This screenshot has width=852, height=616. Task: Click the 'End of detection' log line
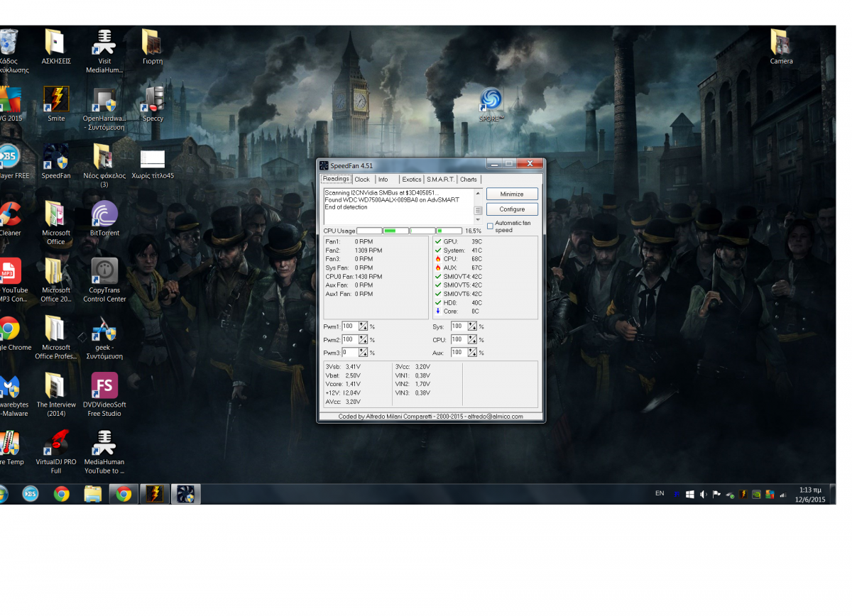pyautogui.click(x=346, y=207)
